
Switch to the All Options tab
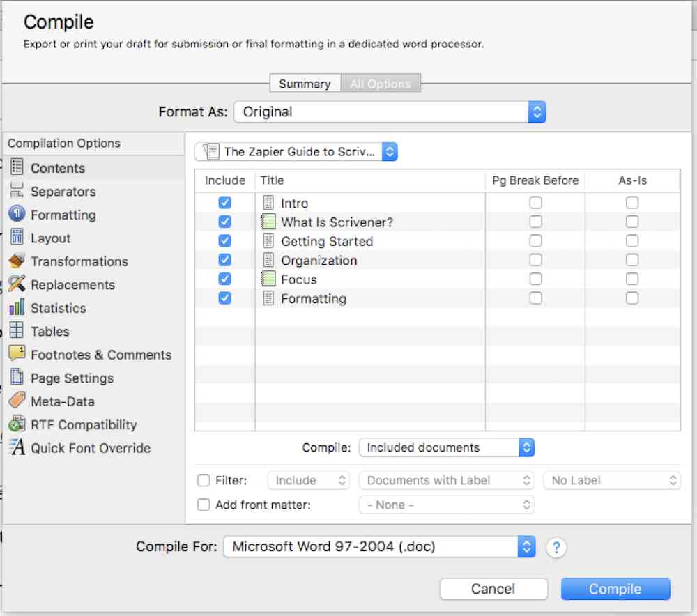(x=381, y=84)
